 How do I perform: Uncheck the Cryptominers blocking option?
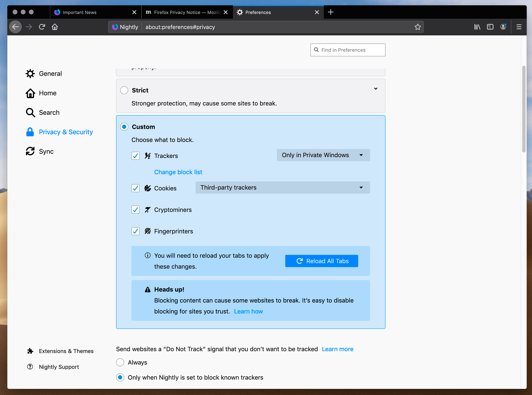click(x=135, y=210)
